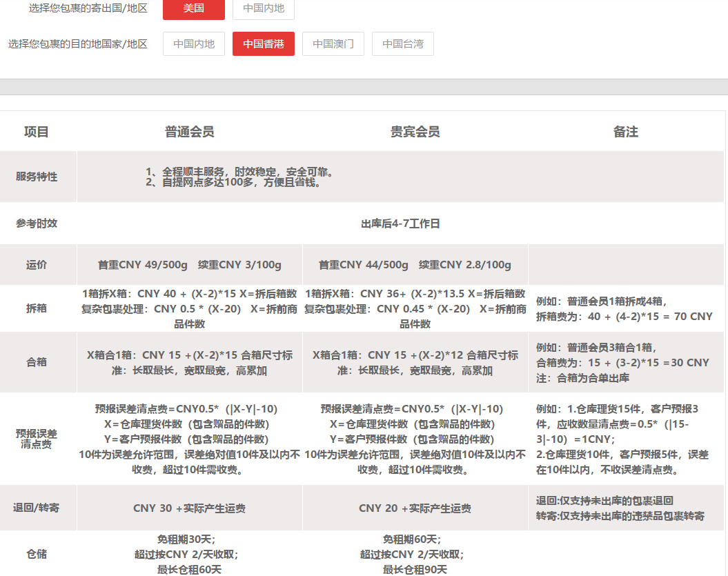Click the 退回/转寄 row label
The width and height of the screenshot is (728, 576).
tap(37, 508)
